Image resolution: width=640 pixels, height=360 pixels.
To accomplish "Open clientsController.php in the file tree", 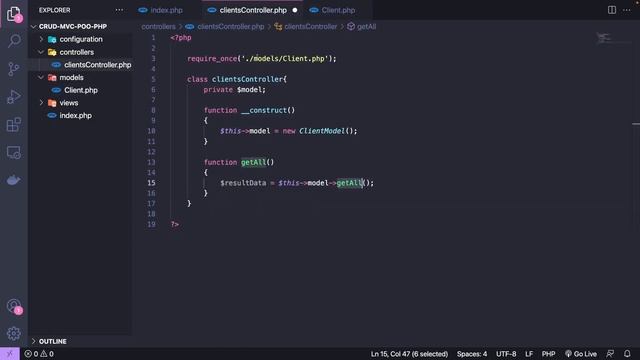I will coord(98,65).
